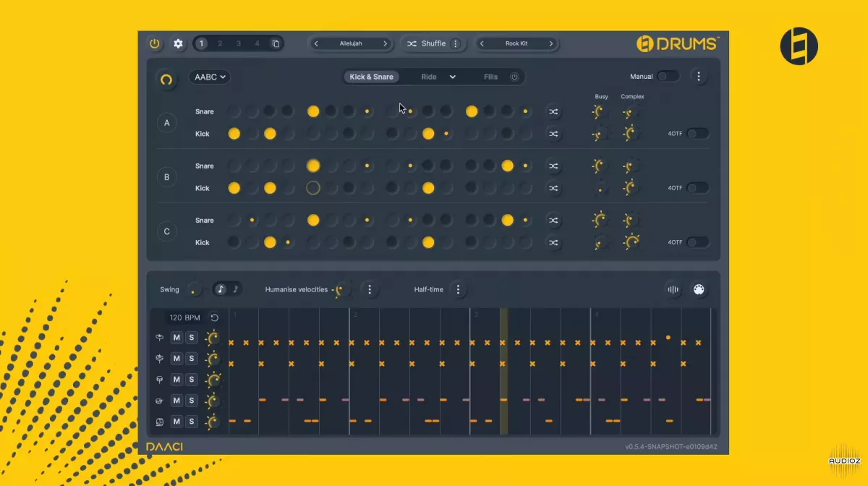Solo the kick track in the bottom row

point(192,421)
